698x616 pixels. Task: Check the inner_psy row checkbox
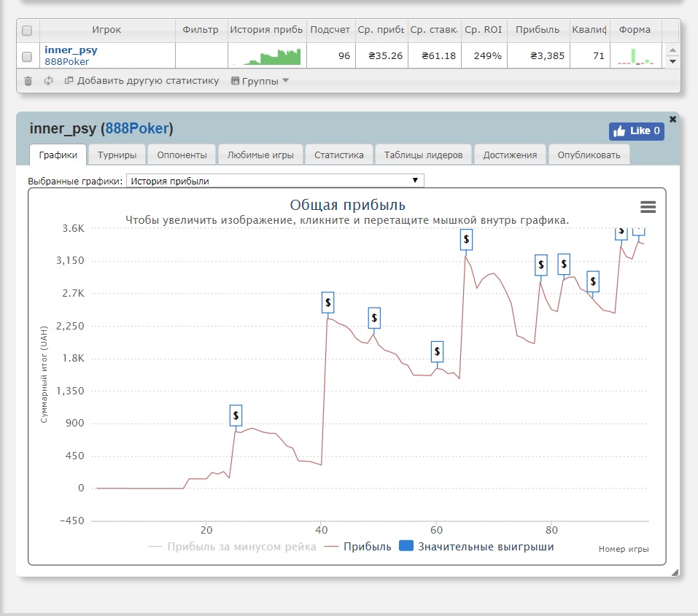[x=27, y=57]
